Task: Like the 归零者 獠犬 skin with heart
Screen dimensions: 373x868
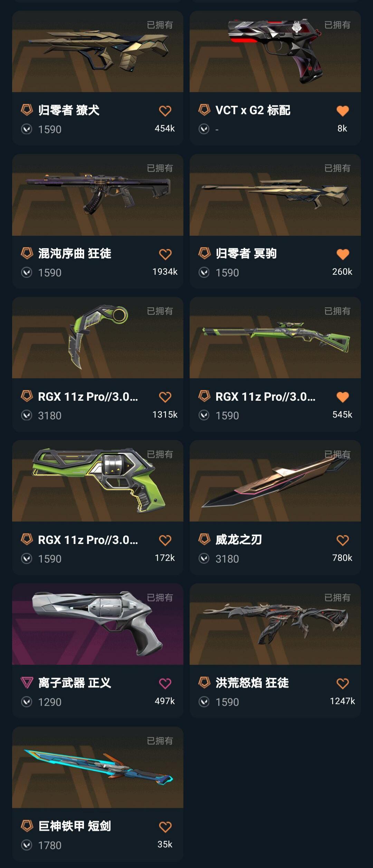Action: pos(165,111)
